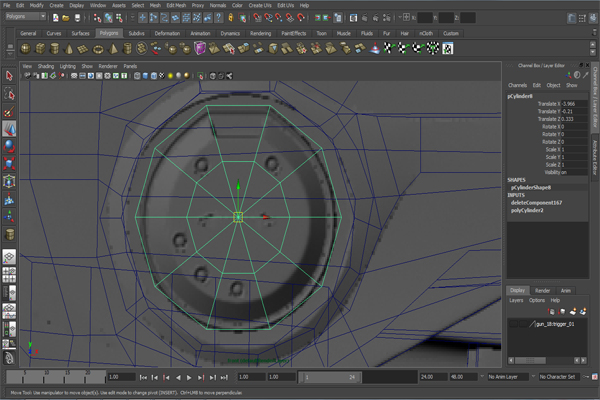Open the layer editor Options menu
600x400 pixels.
coord(536,300)
